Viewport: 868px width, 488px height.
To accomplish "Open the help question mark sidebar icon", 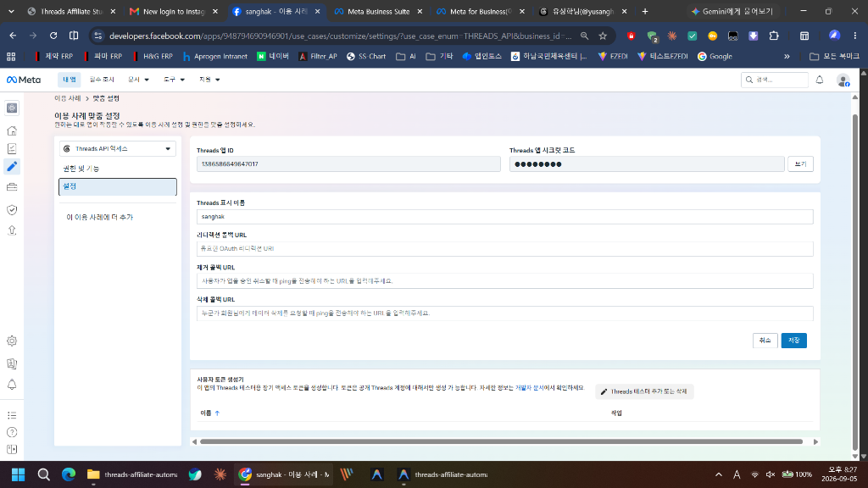I will pos(12,432).
